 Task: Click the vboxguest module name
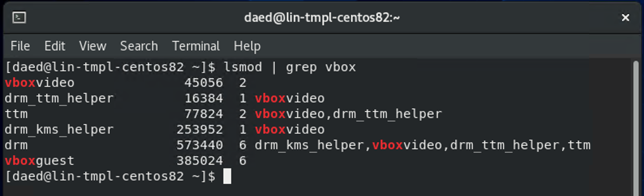(x=40, y=161)
